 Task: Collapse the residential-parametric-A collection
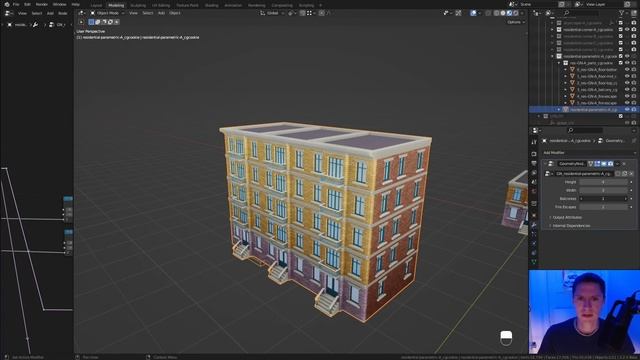tap(552, 56)
